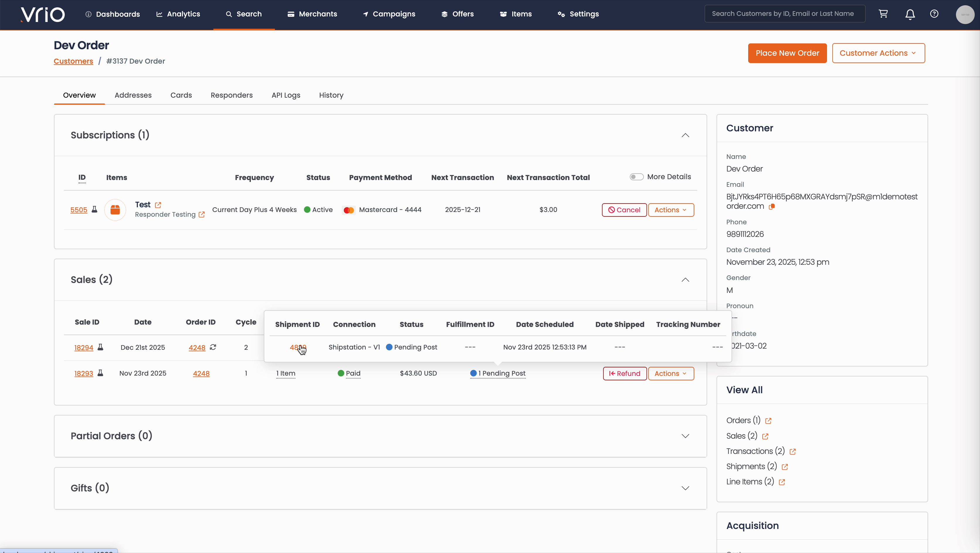Viewport: 980px width, 553px height.
Task: Click the Place New Order button
Action: click(787, 53)
